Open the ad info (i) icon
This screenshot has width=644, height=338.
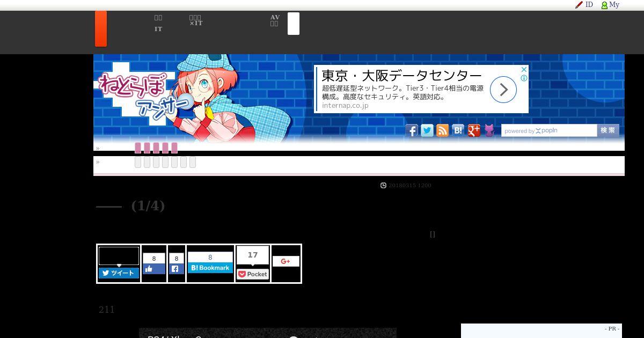524,78
